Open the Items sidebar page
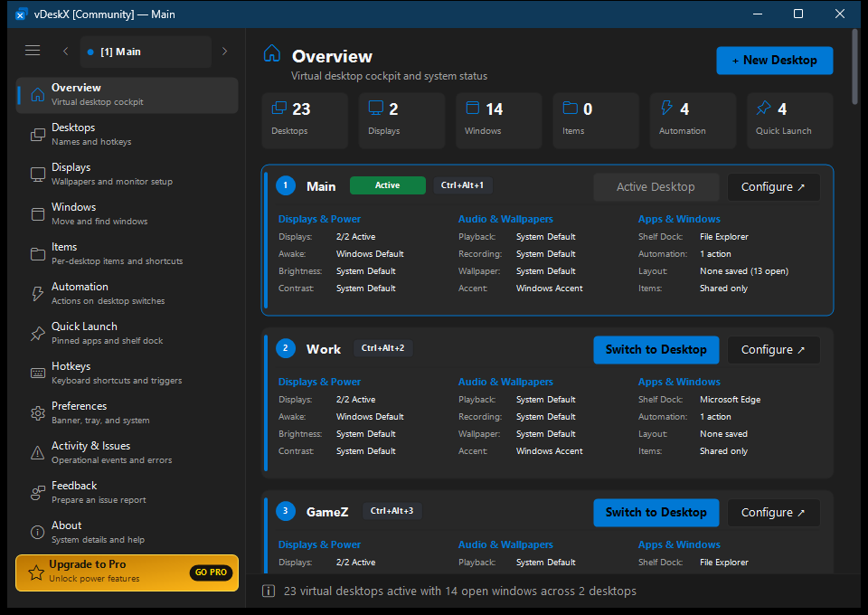 pyautogui.click(x=127, y=254)
